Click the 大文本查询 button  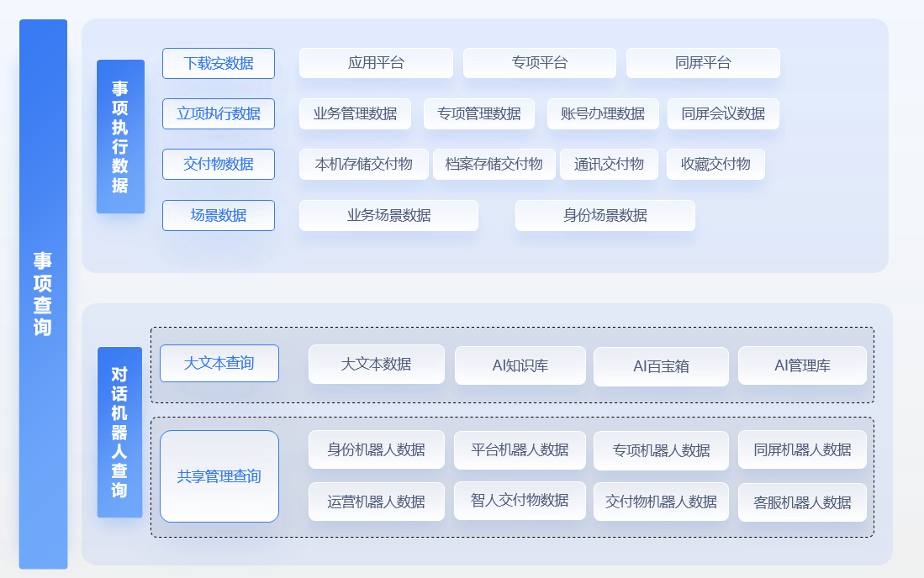pyautogui.click(x=219, y=363)
